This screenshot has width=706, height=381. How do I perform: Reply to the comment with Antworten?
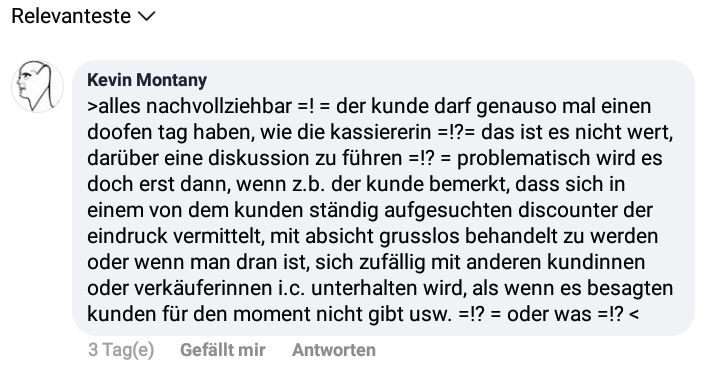coord(334,350)
